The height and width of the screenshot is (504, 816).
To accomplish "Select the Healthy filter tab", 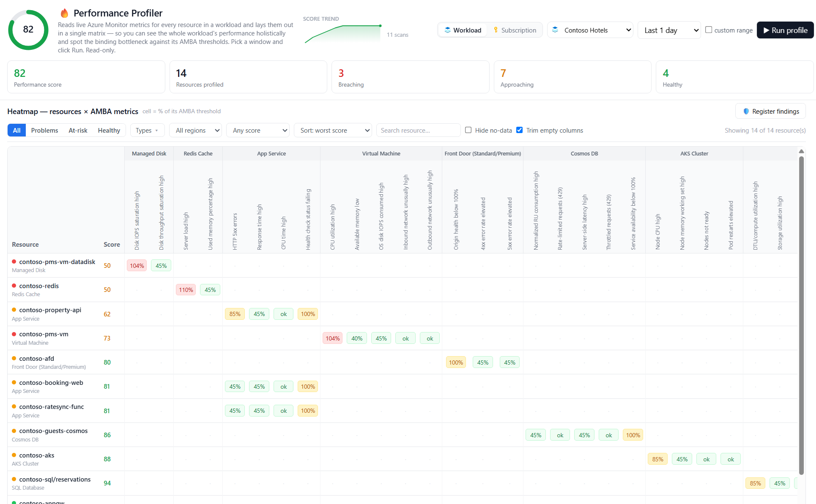I will point(109,130).
